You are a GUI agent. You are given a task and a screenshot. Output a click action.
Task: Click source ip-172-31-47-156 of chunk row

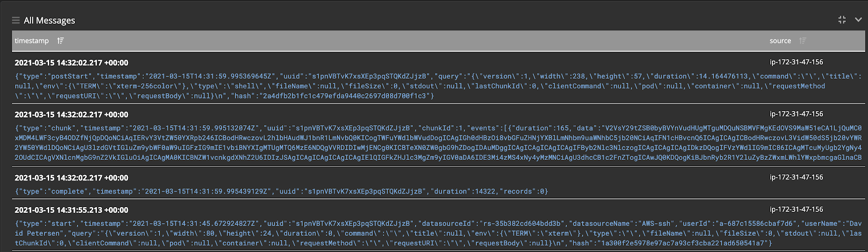coord(796,114)
